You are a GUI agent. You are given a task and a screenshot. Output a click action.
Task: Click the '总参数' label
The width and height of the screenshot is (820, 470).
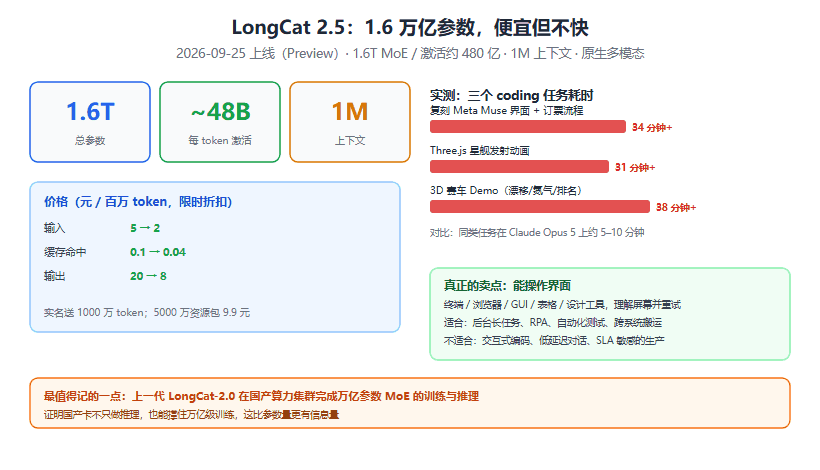point(90,141)
